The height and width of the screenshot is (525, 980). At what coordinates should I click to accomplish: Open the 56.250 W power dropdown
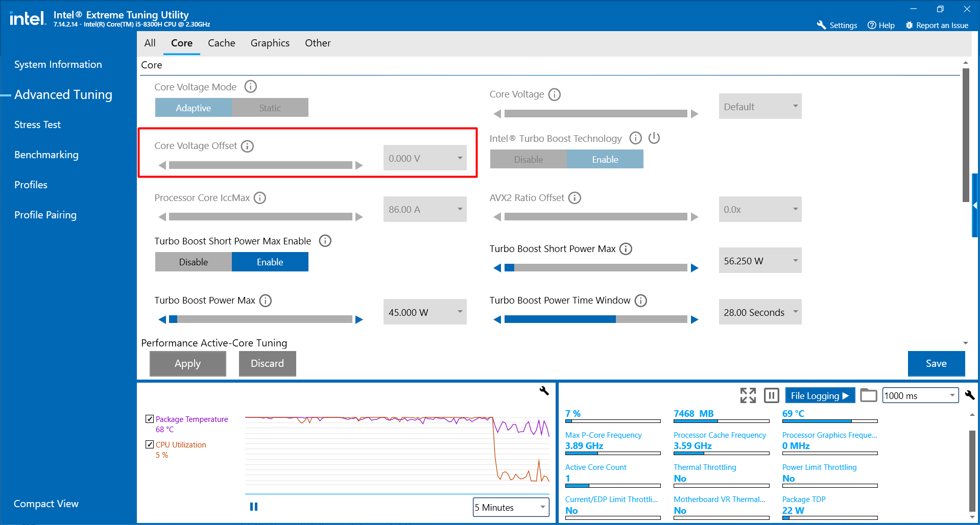click(x=760, y=260)
